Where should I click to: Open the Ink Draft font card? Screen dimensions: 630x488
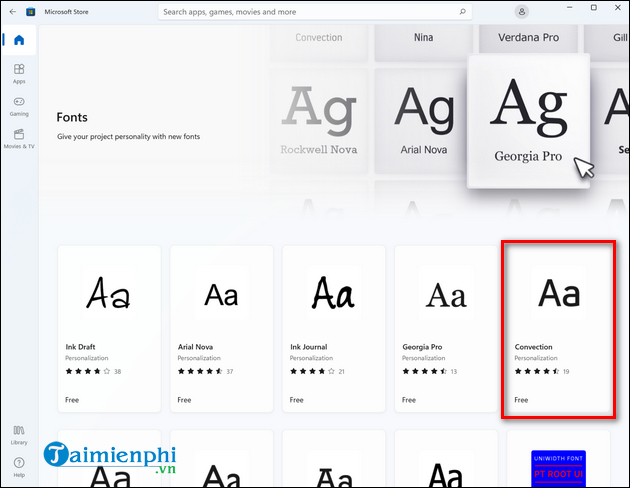109,329
